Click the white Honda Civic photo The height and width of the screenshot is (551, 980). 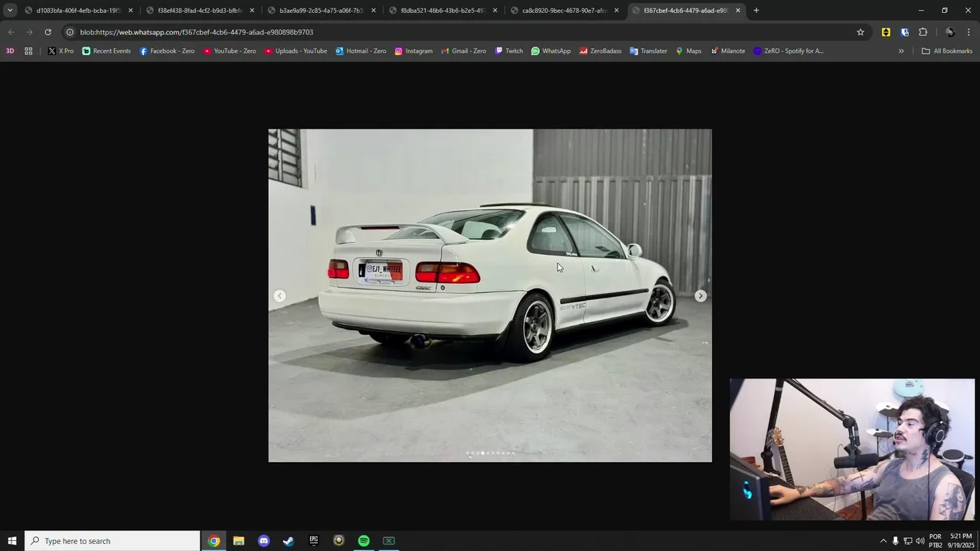490,295
